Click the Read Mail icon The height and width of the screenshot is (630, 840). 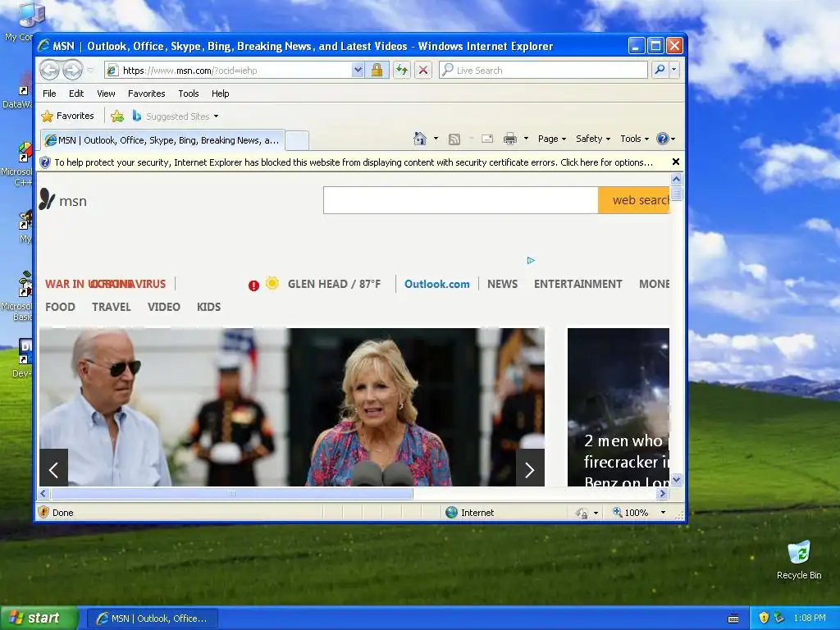pyautogui.click(x=487, y=139)
